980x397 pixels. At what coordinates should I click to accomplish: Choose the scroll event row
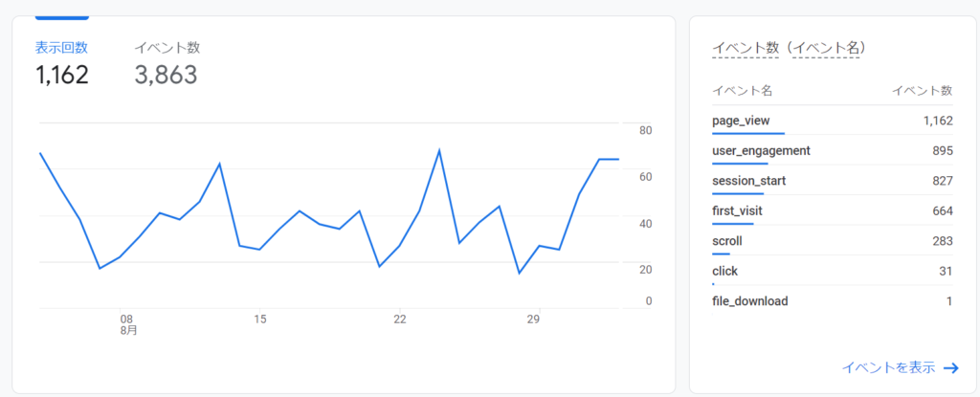pos(727,241)
